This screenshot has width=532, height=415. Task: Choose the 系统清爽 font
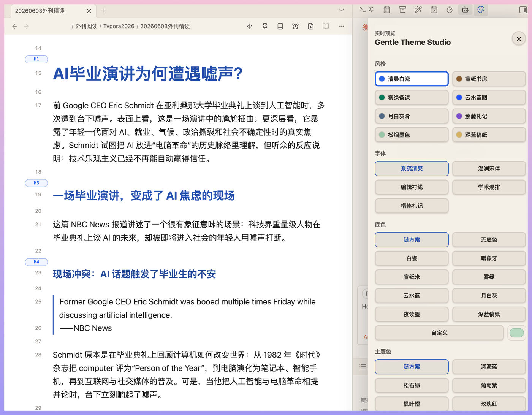pos(412,169)
